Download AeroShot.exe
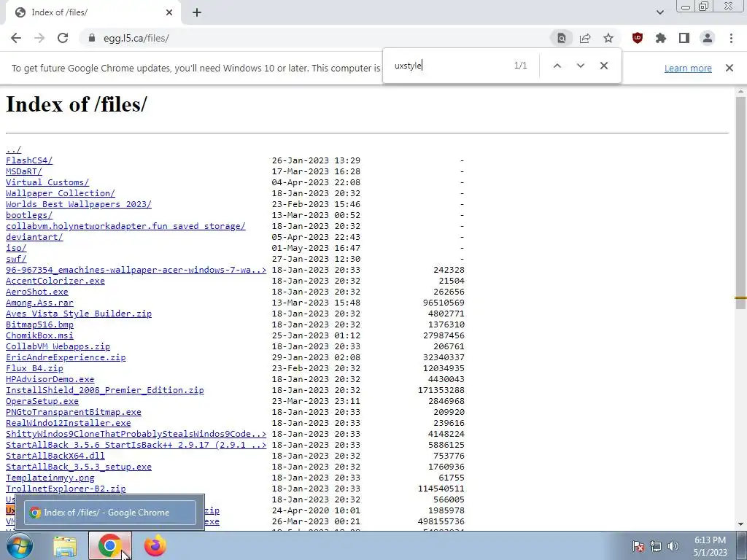The image size is (747, 560). (37, 292)
